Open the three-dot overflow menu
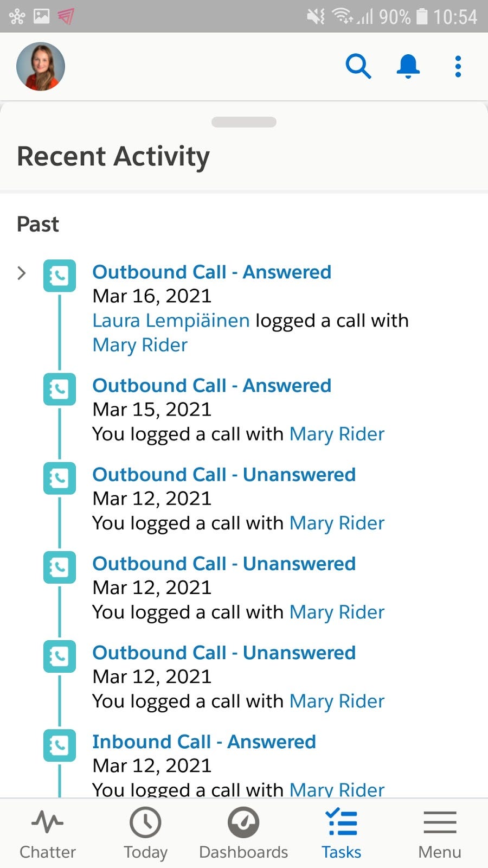Image resolution: width=488 pixels, height=868 pixels. tap(458, 67)
